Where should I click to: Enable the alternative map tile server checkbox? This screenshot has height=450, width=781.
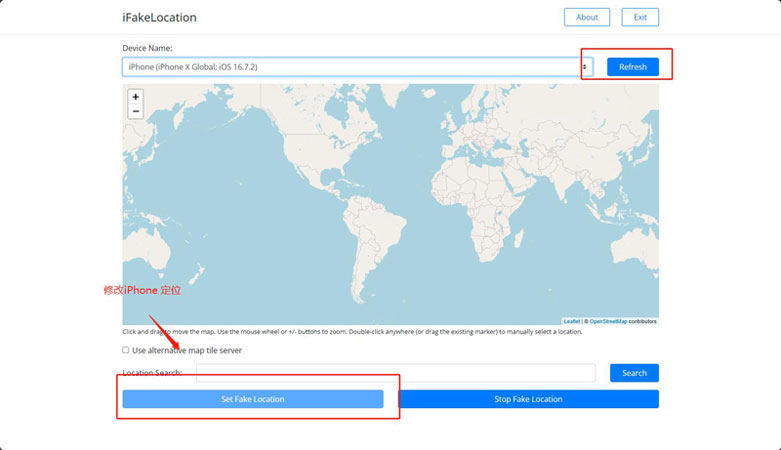tap(126, 350)
